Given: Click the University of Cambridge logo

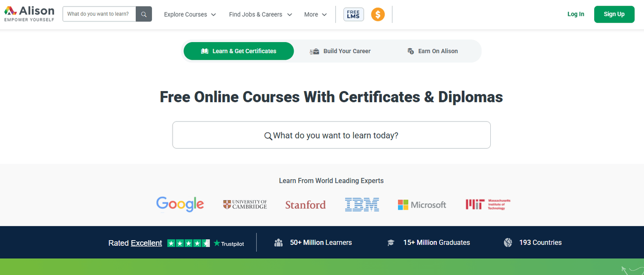Looking at the screenshot, I should click(245, 205).
